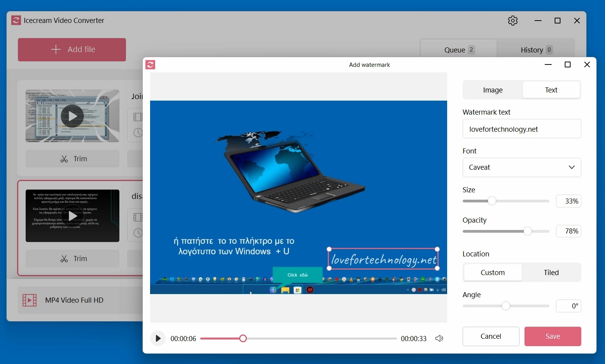Viewport: 605px width, 364px height.
Task: Click the scissors icon in second Trim button
Action: tap(64, 259)
